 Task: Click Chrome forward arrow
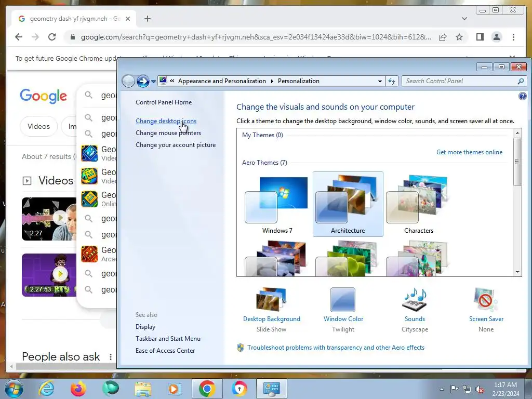coord(35,37)
